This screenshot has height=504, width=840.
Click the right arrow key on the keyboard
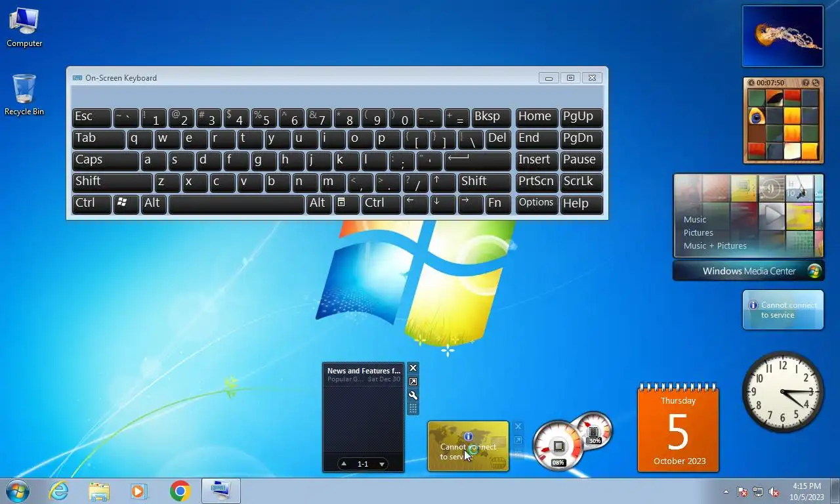pos(471,203)
